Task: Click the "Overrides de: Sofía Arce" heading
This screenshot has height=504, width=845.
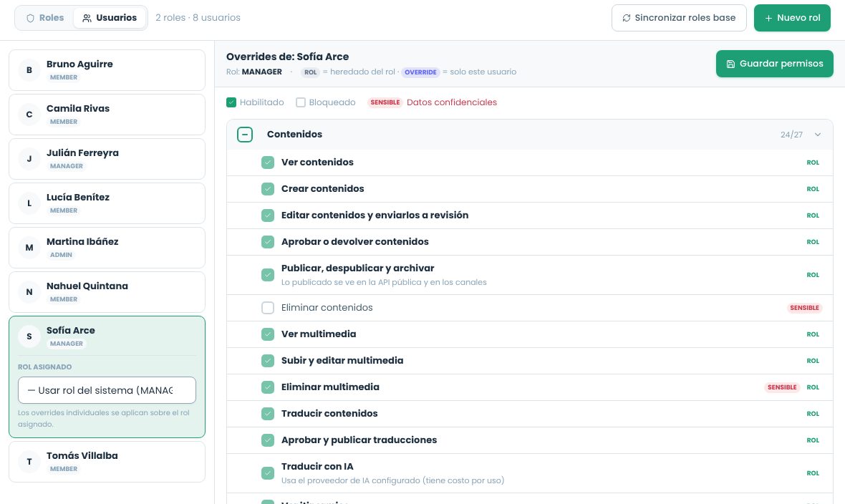Action: pos(287,57)
